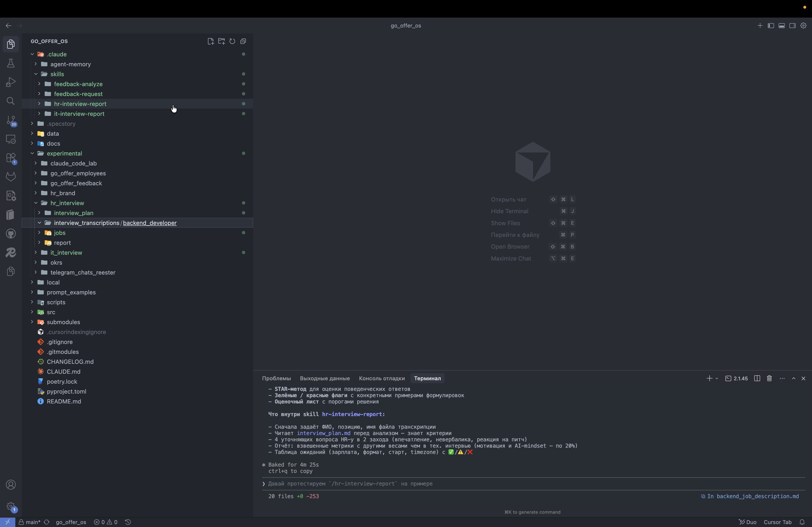
Task: Switch to the Проблемы tab
Action: pyautogui.click(x=276, y=378)
